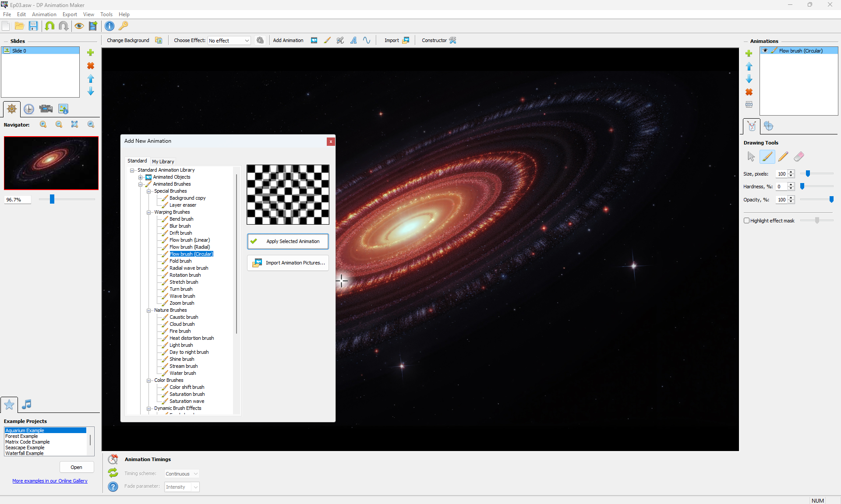
Task: Click the Opacity slider handle
Action: 831,200
